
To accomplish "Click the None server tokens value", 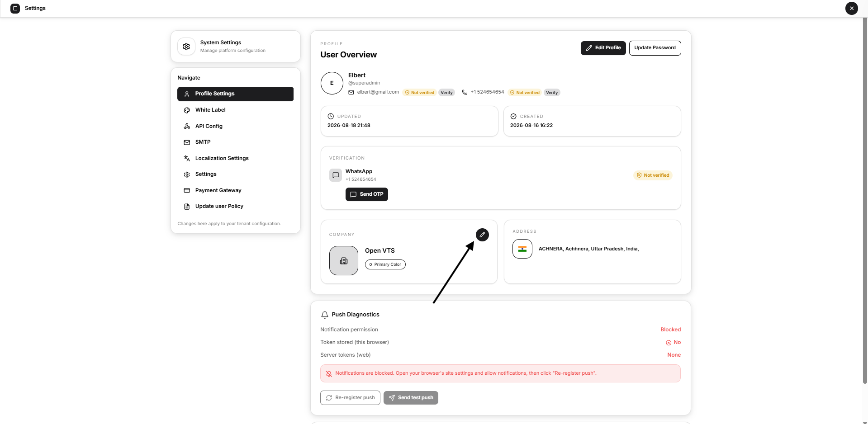I will point(674,355).
